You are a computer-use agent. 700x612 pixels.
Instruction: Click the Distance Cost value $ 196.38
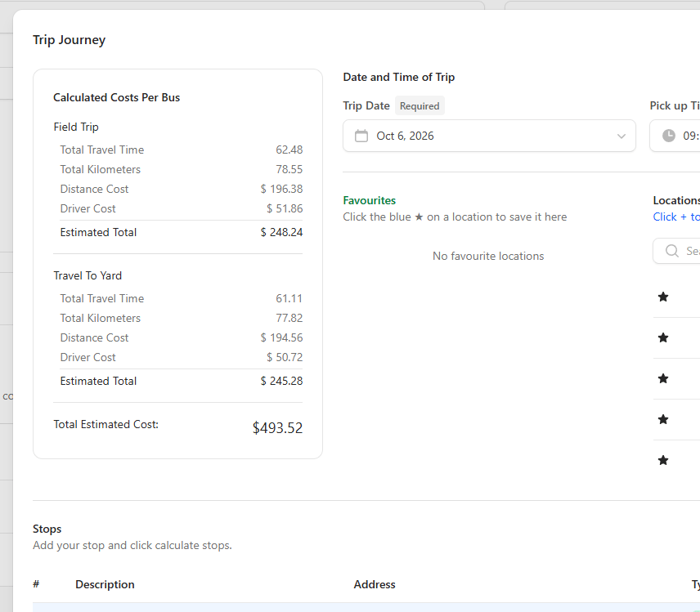(x=281, y=189)
